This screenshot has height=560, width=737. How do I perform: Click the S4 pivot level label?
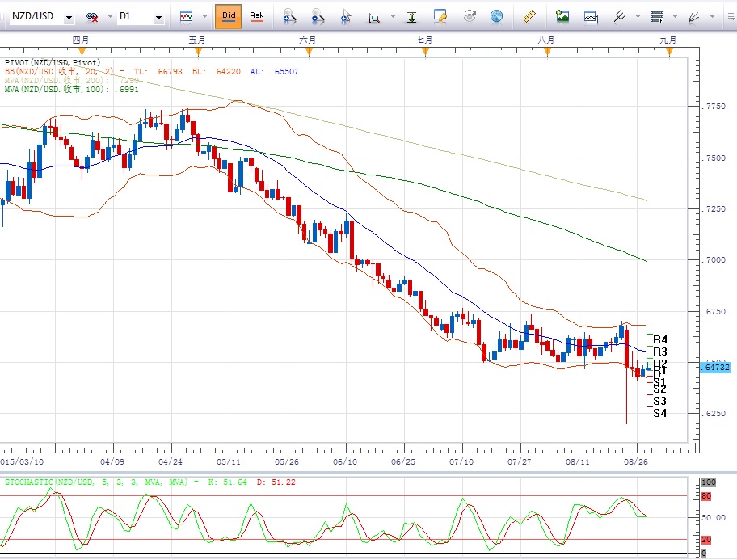pyautogui.click(x=660, y=413)
